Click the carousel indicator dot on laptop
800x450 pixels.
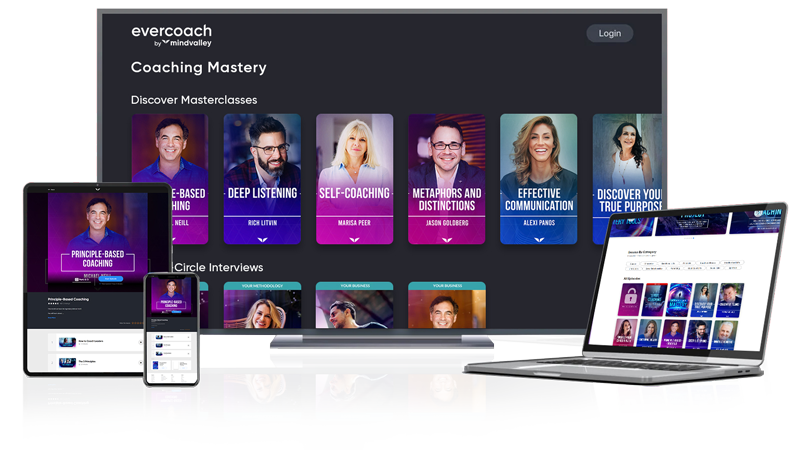693,238
